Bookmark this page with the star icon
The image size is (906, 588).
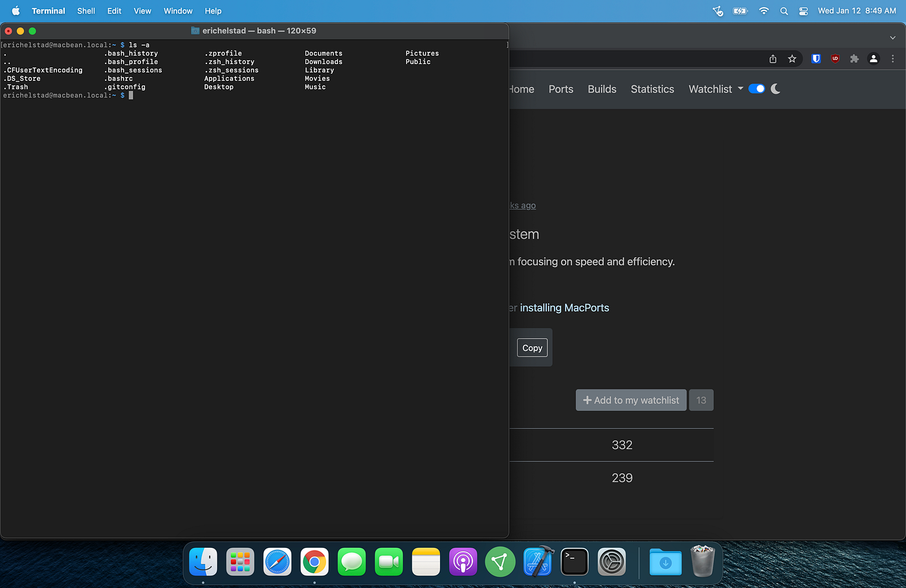[x=792, y=59]
